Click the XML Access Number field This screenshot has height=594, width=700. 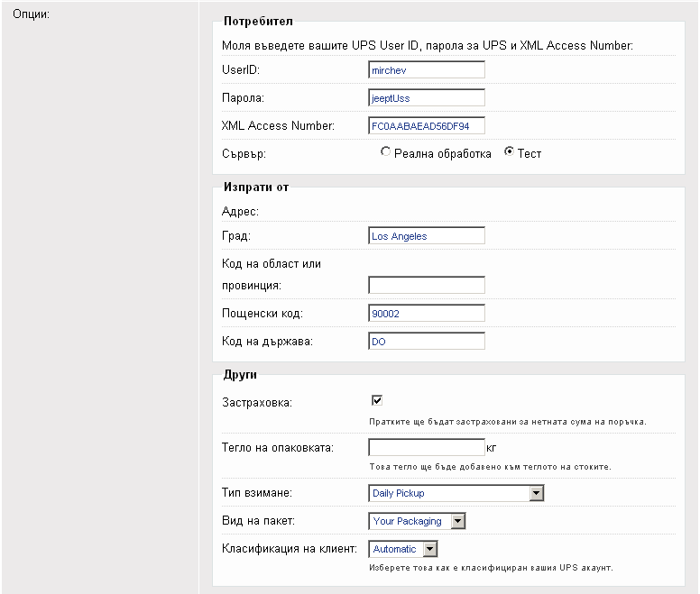[x=426, y=125]
